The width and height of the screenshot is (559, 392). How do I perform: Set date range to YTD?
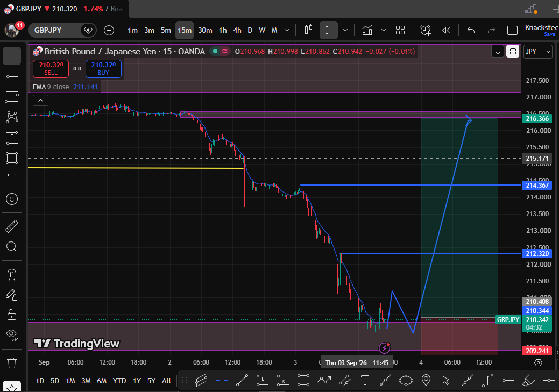pos(119,381)
